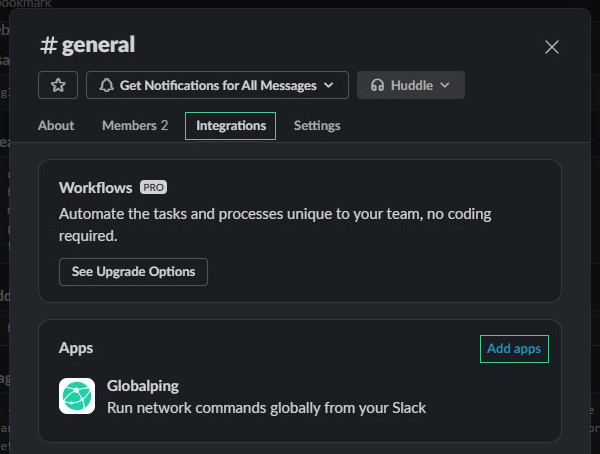
Task: Click the Globalping description text
Action: [x=266, y=407]
